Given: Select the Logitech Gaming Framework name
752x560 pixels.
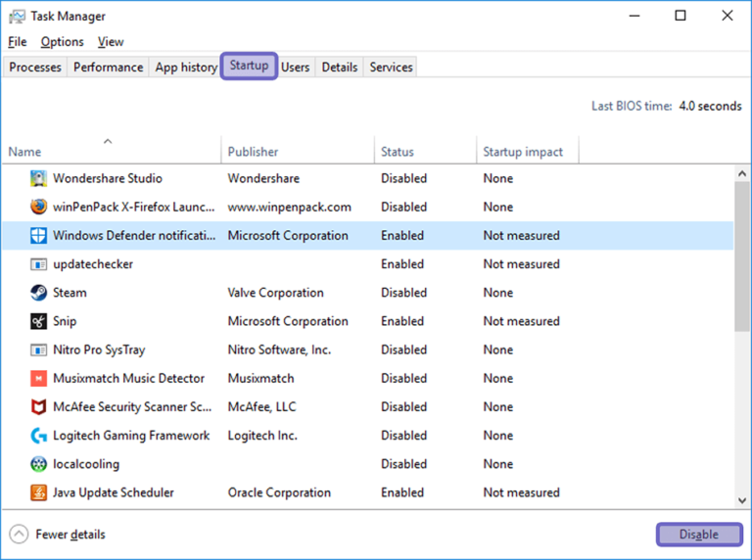Looking at the screenshot, I should point(131,436).
